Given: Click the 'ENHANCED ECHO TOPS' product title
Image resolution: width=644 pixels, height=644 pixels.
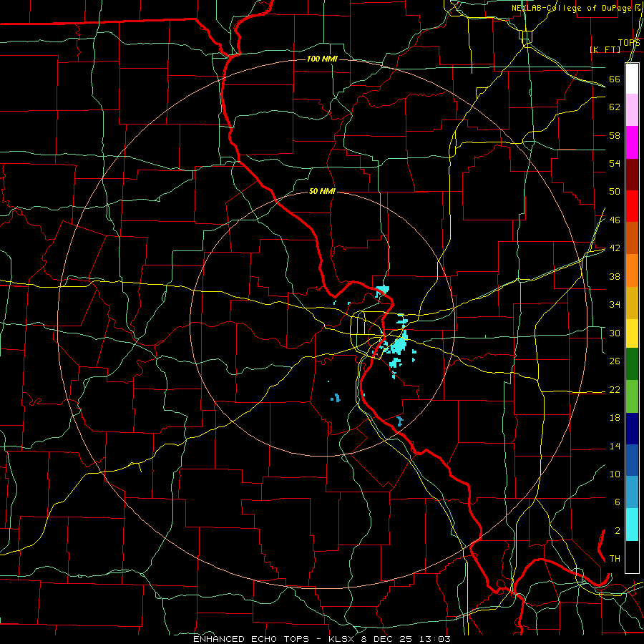Looking at the screenshot, I should [251, 639].
